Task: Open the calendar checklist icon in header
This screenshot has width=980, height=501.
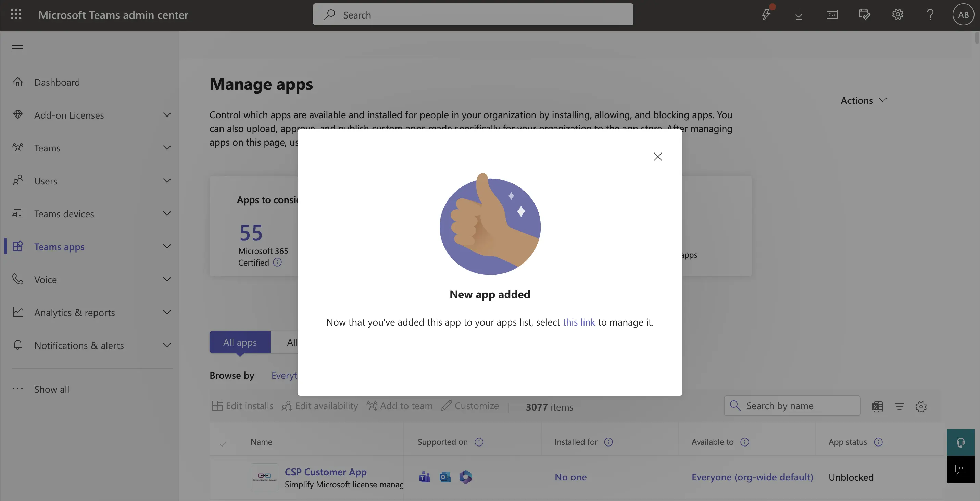Action: [865, 14]
